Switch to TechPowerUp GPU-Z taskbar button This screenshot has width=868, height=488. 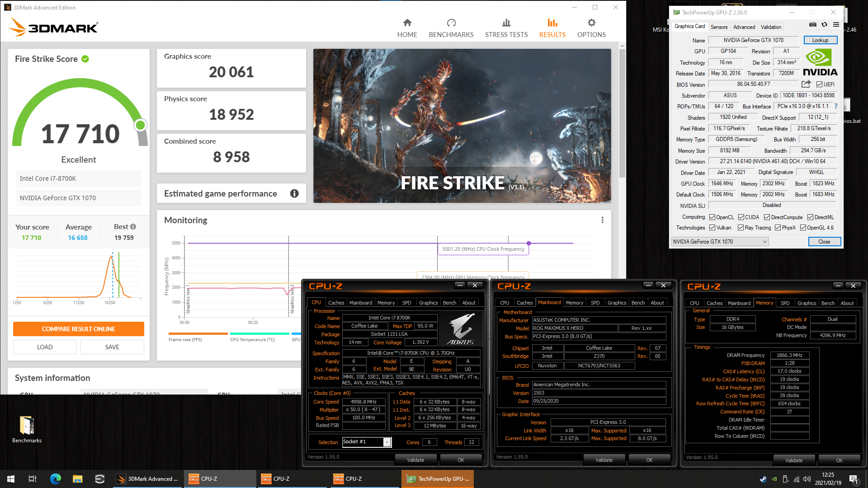438,479
